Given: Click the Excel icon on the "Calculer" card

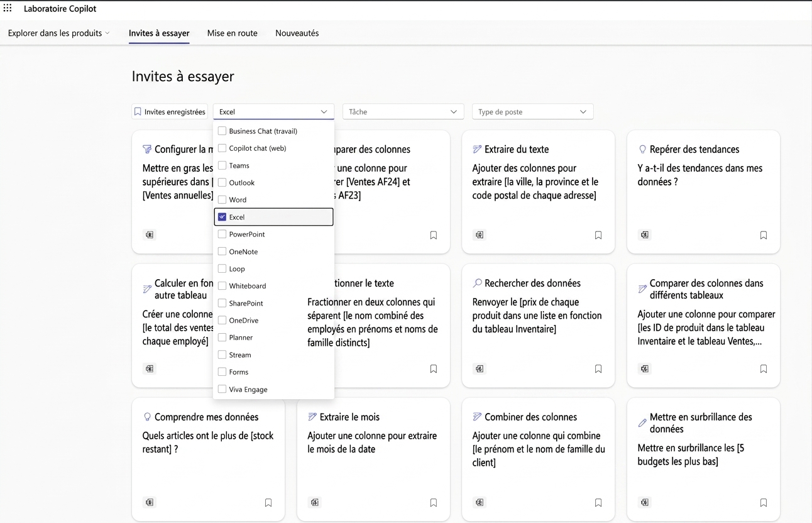Looking at the screenshot, I should [x=150, y=368].
